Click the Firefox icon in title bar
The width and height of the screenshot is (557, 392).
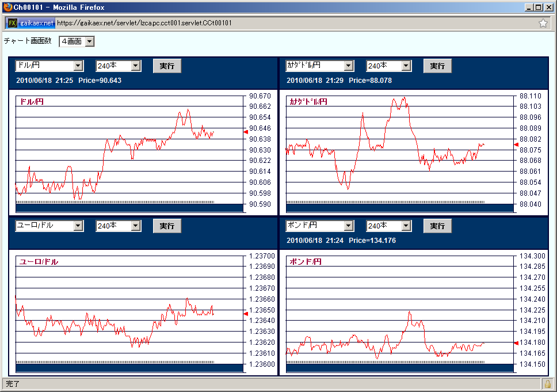click(7, 7)
